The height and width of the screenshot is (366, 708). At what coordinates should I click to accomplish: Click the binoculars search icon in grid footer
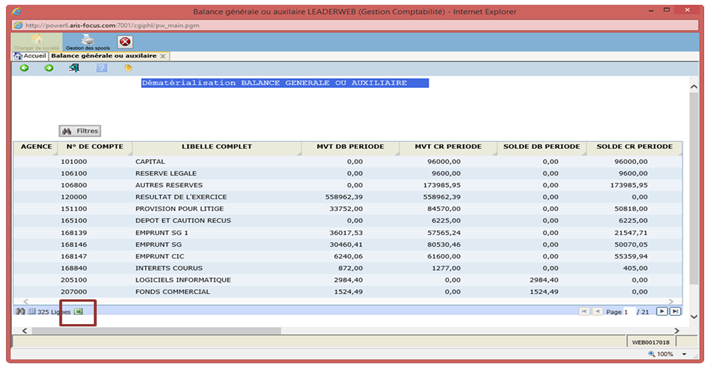point(20,311)
